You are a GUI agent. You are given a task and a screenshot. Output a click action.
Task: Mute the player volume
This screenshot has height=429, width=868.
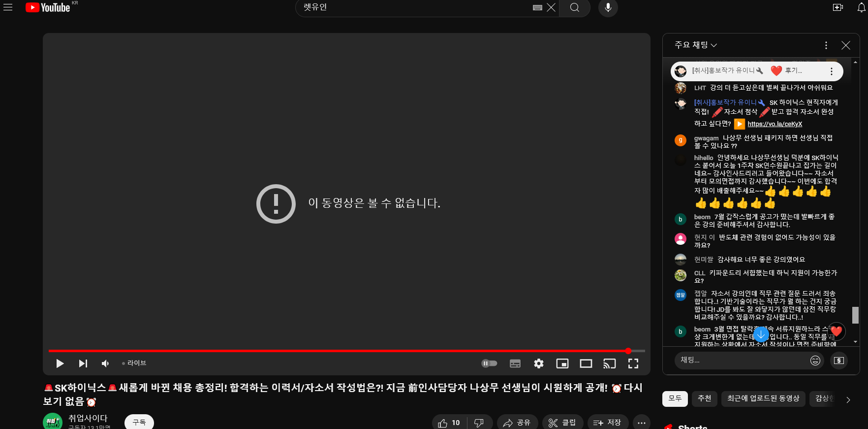(105, 363)
